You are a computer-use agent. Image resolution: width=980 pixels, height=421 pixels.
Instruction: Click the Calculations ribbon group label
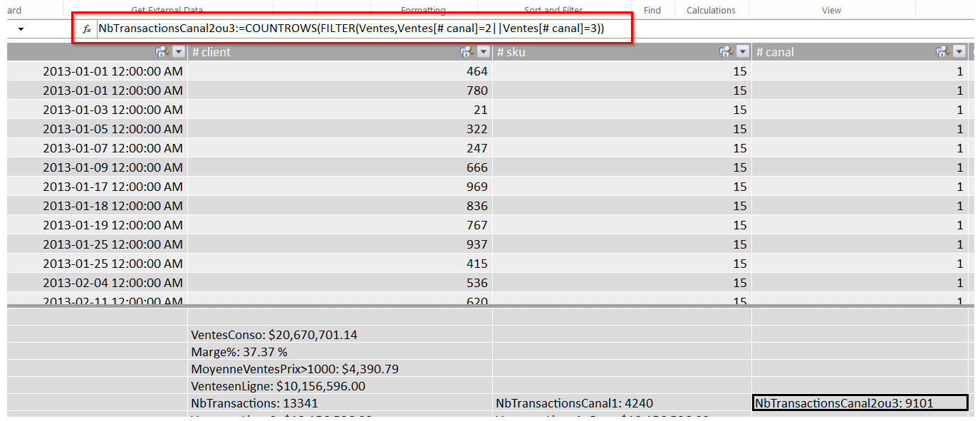(x=711, y=11)
